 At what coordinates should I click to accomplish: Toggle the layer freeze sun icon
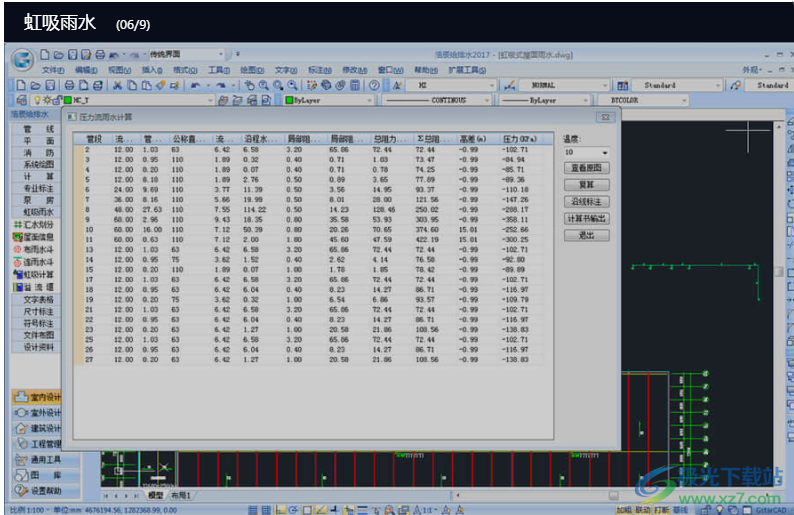47,100
